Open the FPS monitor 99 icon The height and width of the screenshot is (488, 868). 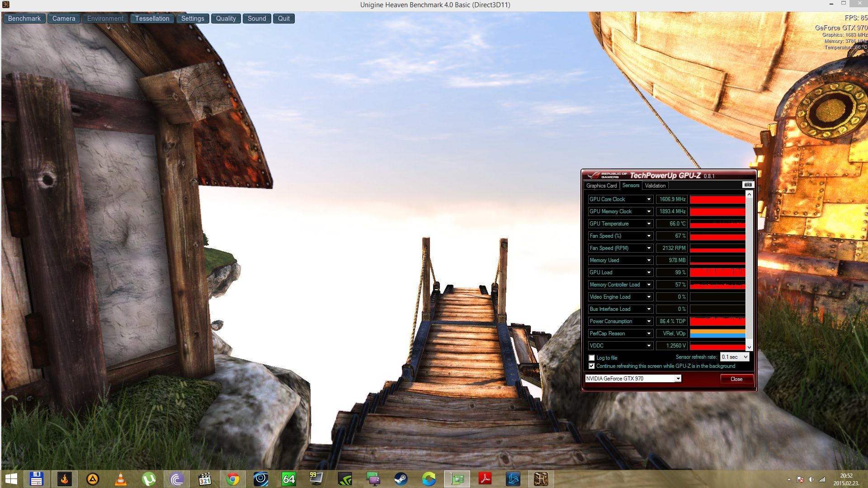point(316,479)
